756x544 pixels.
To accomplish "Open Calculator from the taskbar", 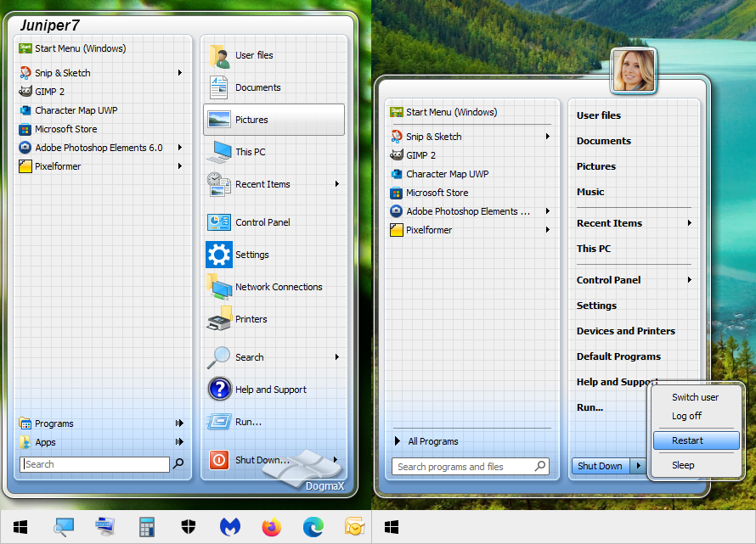I will pos(147,527).
